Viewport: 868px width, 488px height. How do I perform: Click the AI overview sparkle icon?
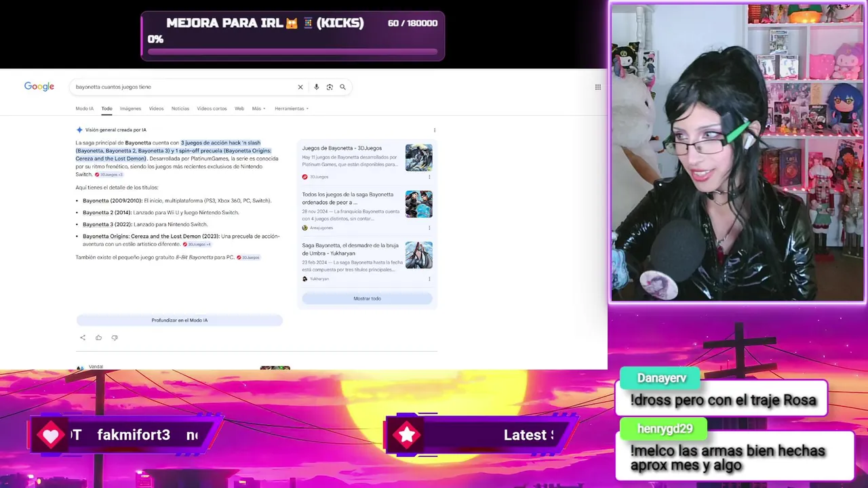(79, 129)
